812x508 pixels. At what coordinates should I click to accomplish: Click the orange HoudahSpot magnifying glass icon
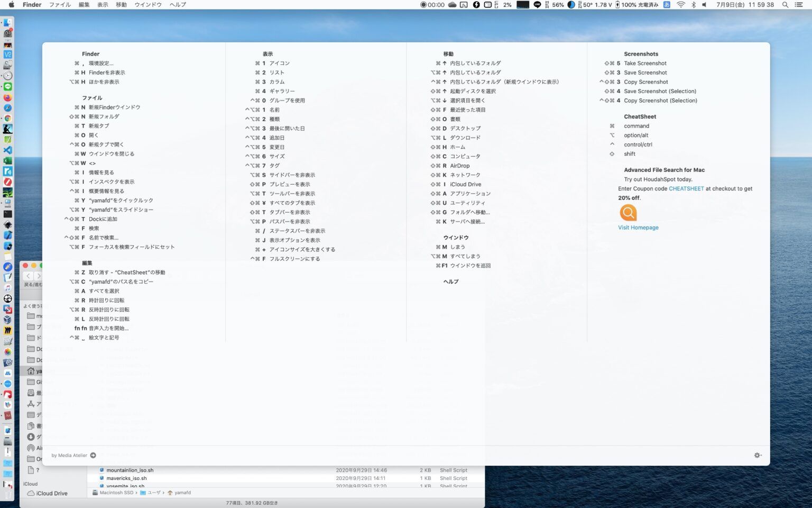pos(628,212)
